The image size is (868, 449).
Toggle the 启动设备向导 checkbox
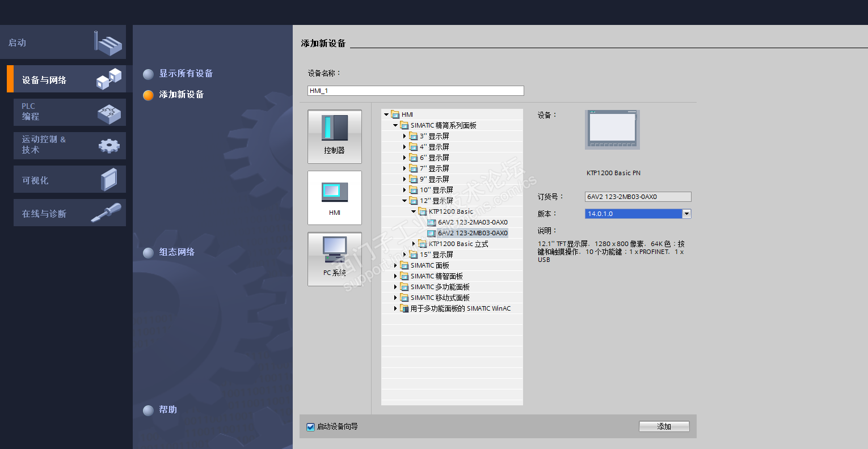[x=310, y=427]
